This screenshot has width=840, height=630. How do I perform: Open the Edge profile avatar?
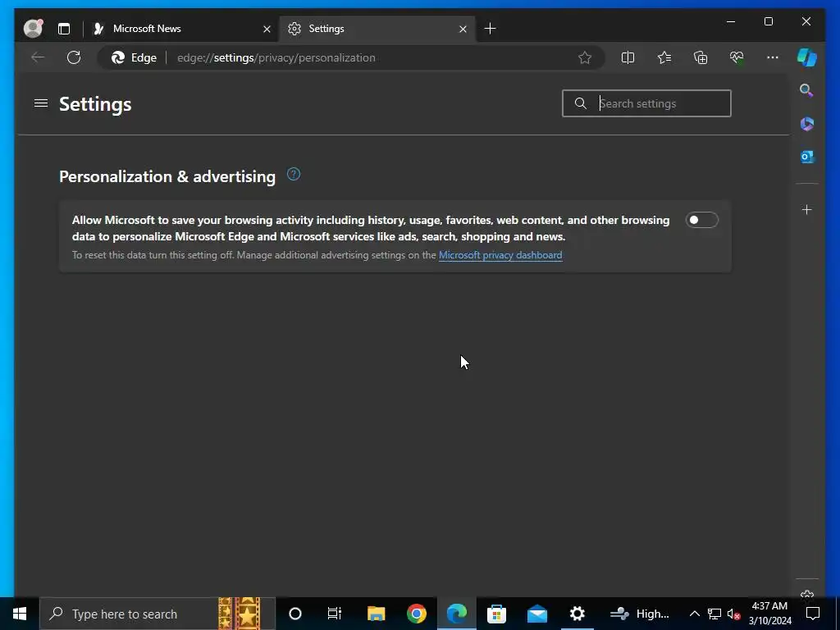33,29
